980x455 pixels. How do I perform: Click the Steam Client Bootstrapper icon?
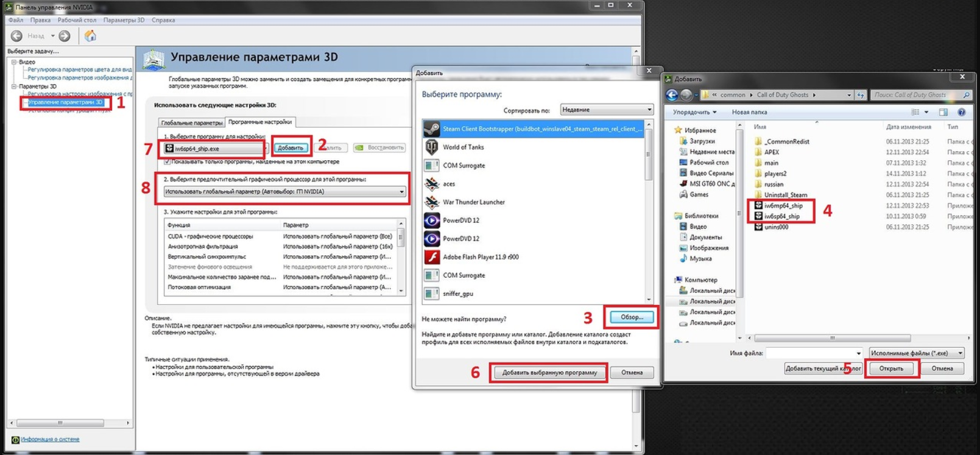point(432,129)
